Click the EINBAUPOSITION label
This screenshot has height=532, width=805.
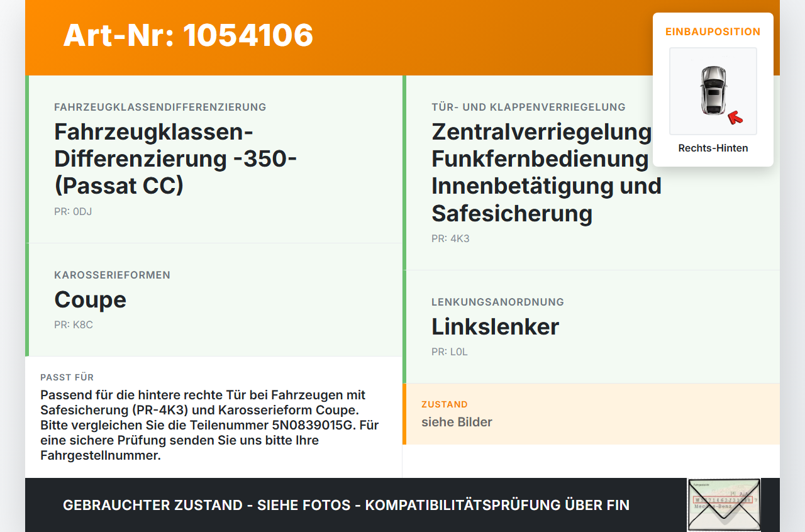click(x=713, y=31)
